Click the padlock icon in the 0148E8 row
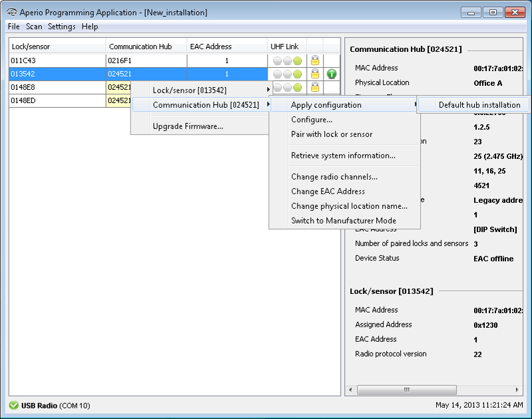This screenshot has width=532, height=419. coord(315,87)
